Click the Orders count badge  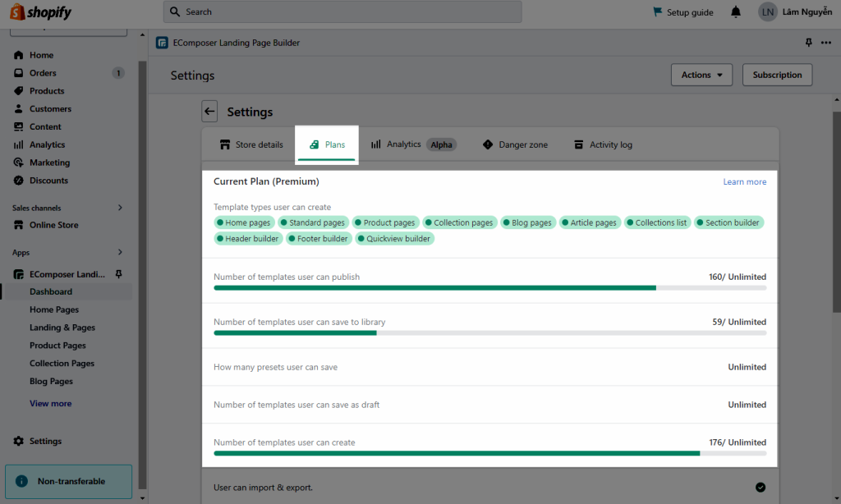(x=118, y=73)
